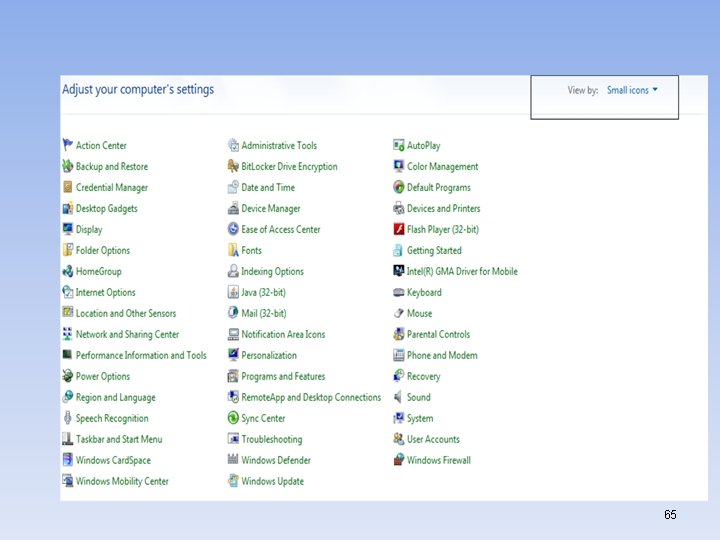Click the Flash Player (32-bit) icon
This screenshot has width=720, height=540.
(399, 229)
